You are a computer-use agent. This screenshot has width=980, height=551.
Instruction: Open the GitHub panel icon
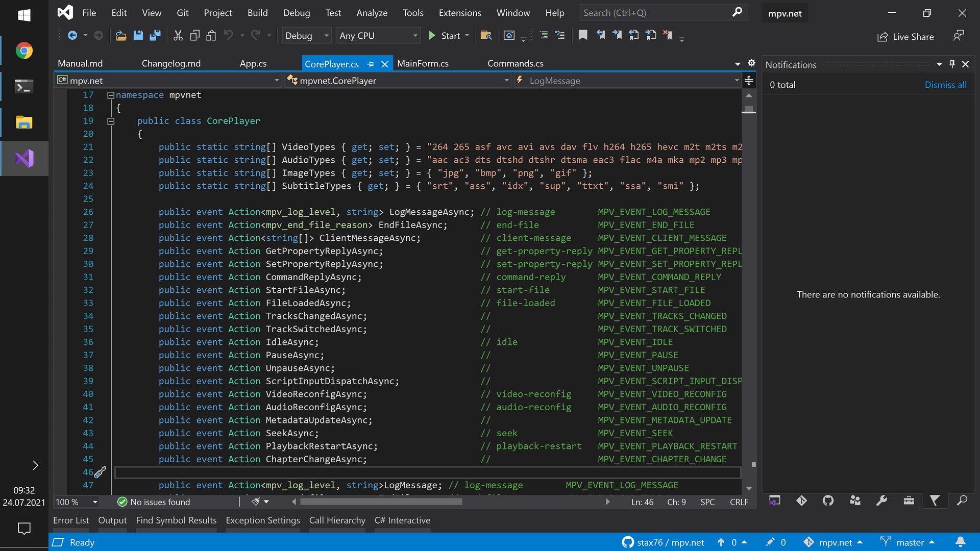tap(828, 501)
